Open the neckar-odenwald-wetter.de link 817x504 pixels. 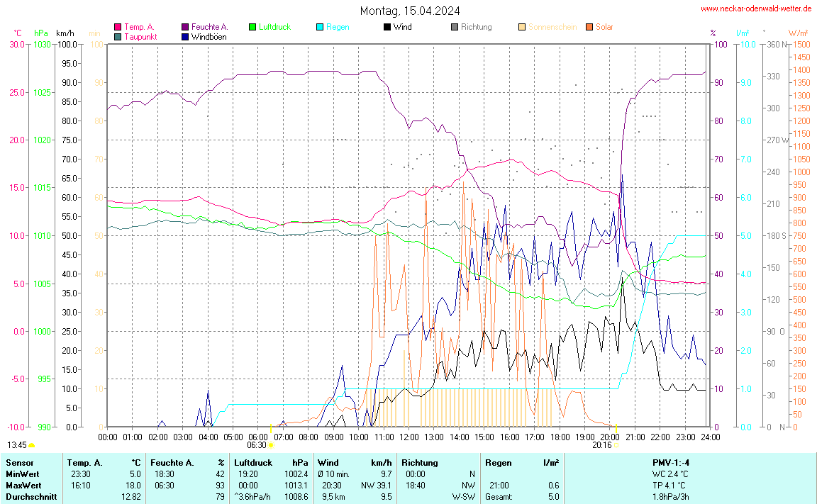pos(756,9)
